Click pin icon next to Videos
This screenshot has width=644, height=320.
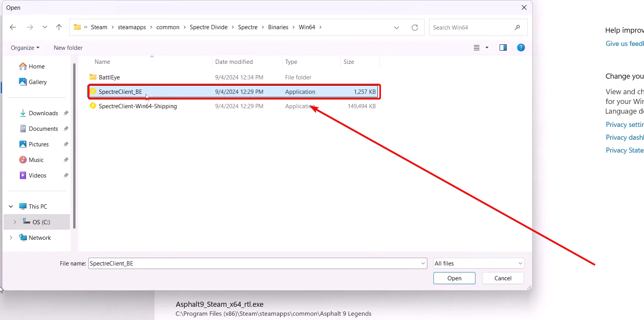(x=66, y=176)
